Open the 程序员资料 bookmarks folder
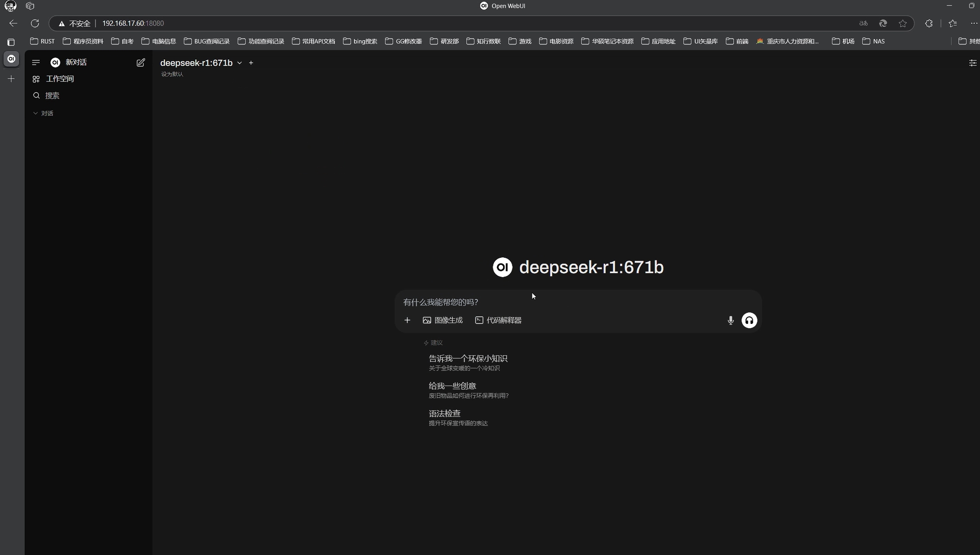This screenshot has width=980, height=555. (x=83, y=42)
